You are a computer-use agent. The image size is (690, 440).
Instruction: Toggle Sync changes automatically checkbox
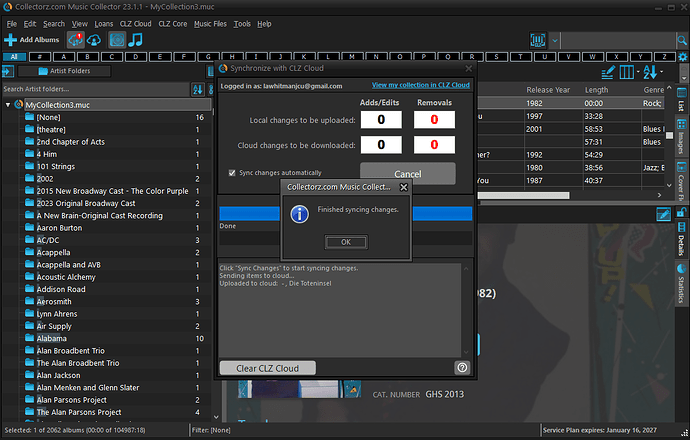pos(232,173)
